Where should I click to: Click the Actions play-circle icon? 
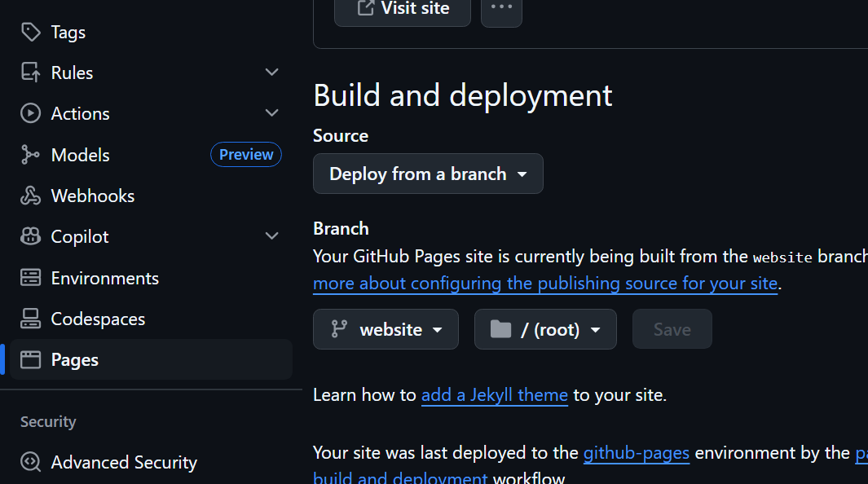coord(30,113)
